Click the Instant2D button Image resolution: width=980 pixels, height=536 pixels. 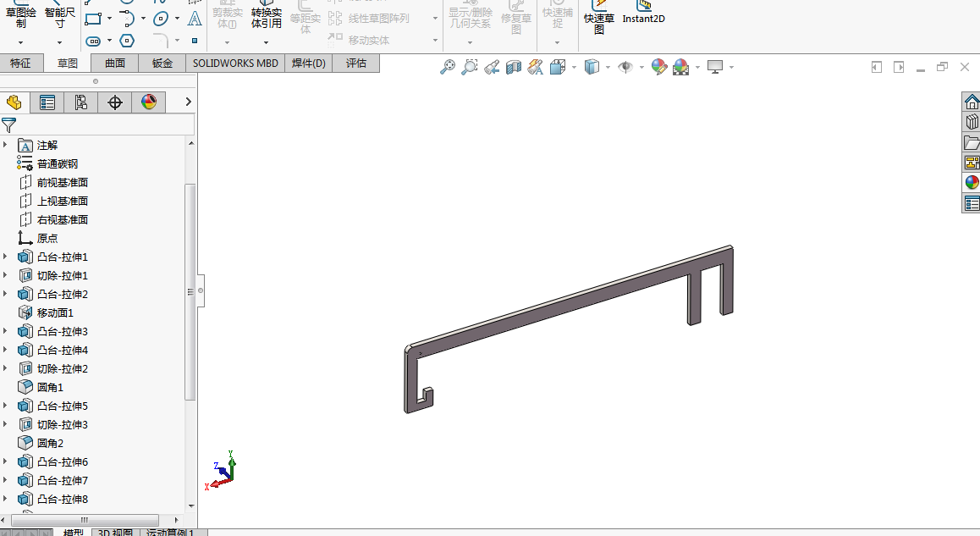(643, 13)
